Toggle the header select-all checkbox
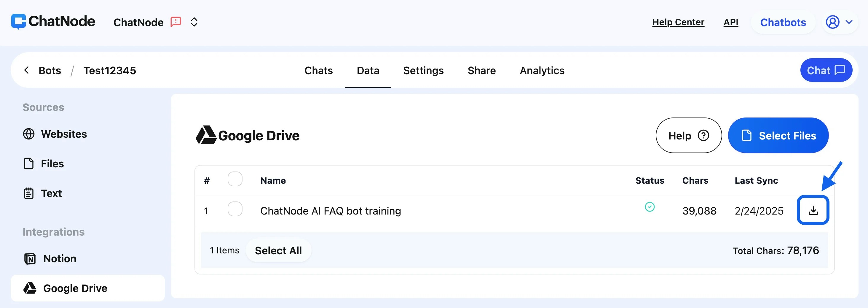 pyautogui.click(x=235, y=179)
